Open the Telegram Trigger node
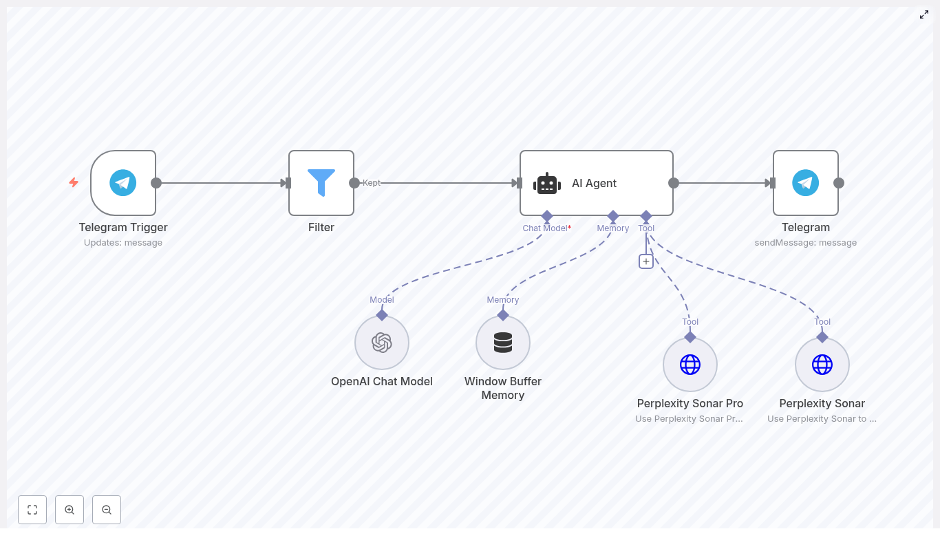Image resolution: width=940 pixels, height=560 pixels. [x=123, y=183]
